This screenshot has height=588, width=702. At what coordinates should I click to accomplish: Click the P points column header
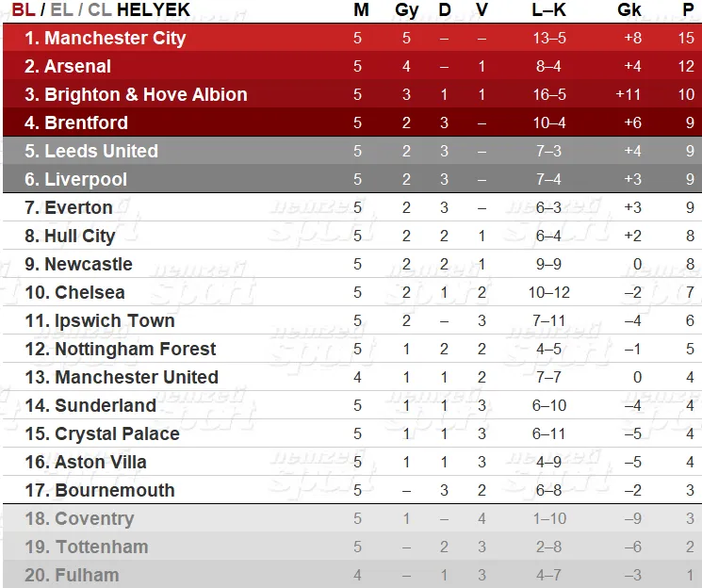[688, 9]
